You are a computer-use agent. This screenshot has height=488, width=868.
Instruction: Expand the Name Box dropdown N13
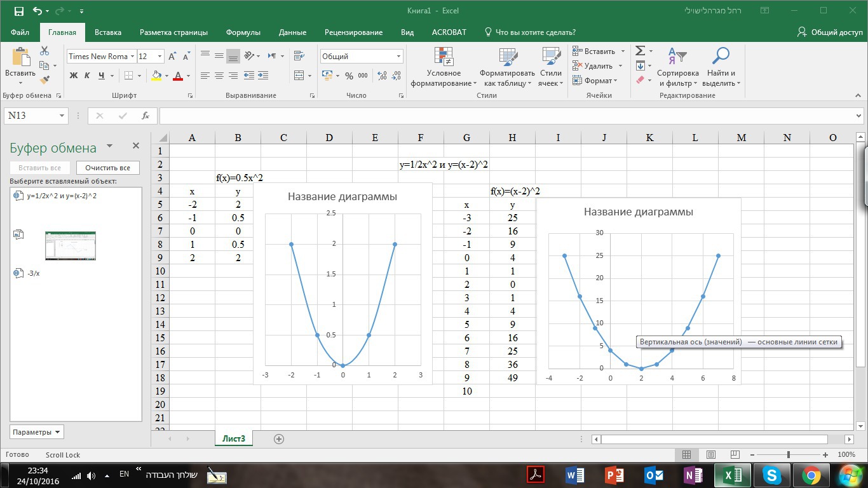[x=62, y=116]
